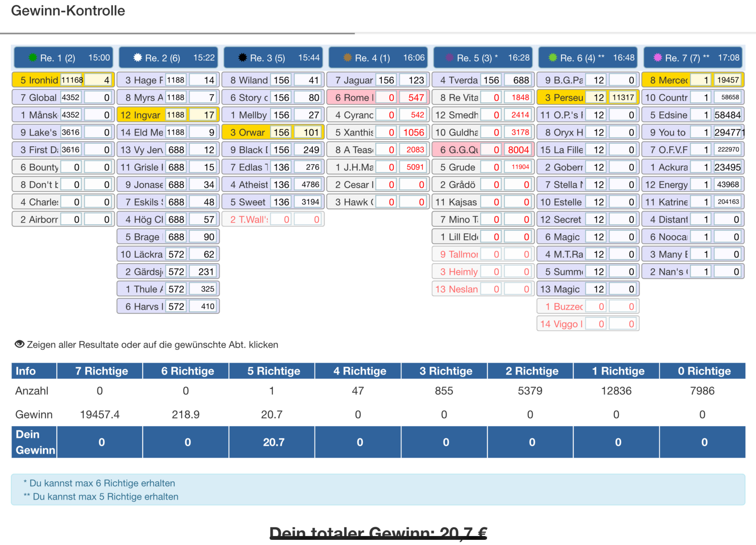
Task: Click the '0 Richtige' column header
Action: coord(703,371)
